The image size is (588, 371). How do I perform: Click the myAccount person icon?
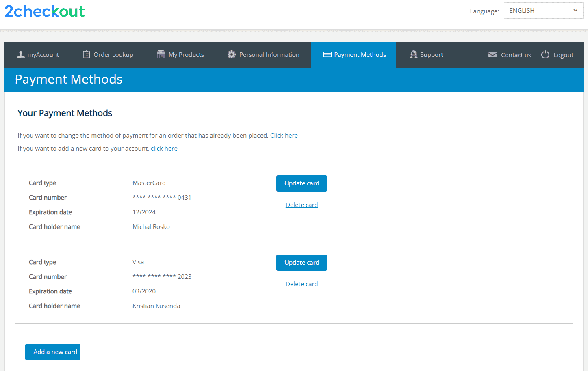pos(20,54)
